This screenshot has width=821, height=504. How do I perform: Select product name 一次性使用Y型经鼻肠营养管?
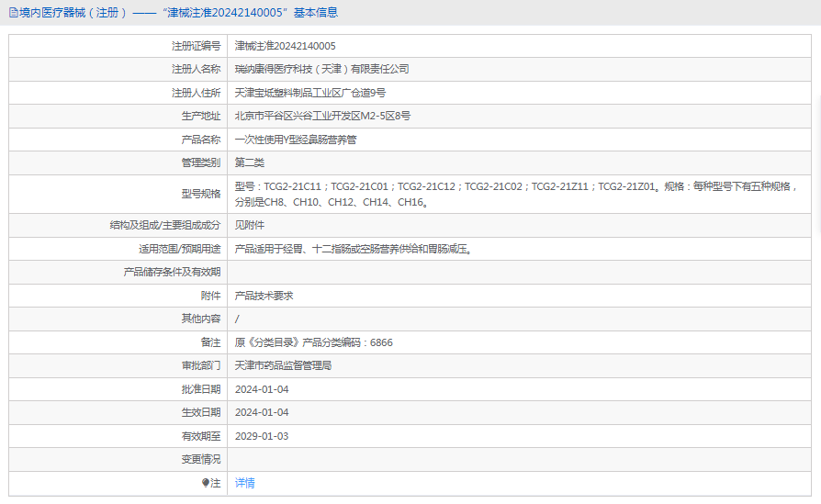[296, 140]
